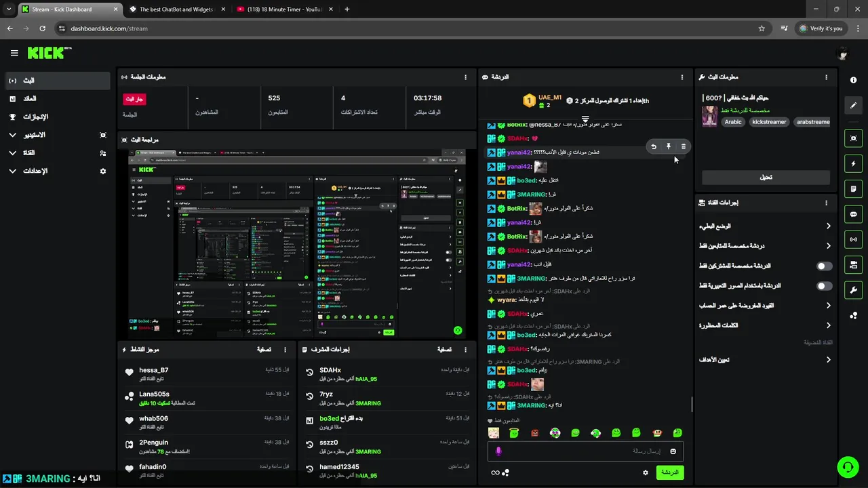This screenshot has height=488, width=868.
Task: Click the user avatar at top right
Action: 843,54
